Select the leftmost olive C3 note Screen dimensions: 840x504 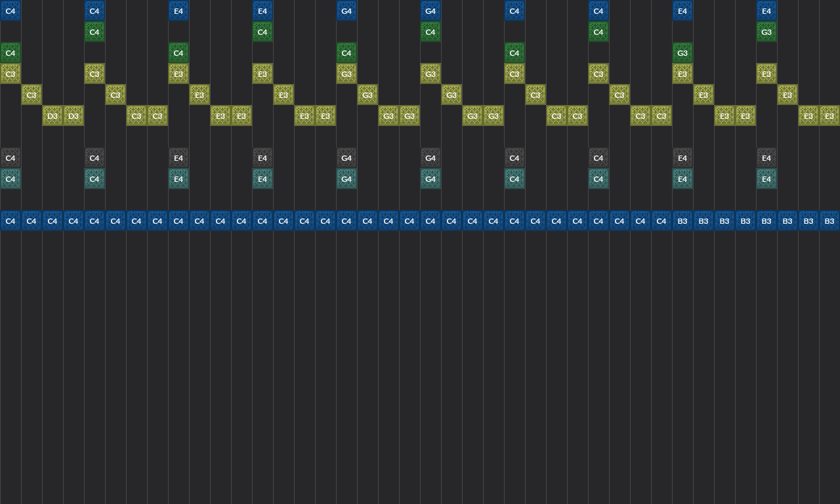[x=10, y=73]
